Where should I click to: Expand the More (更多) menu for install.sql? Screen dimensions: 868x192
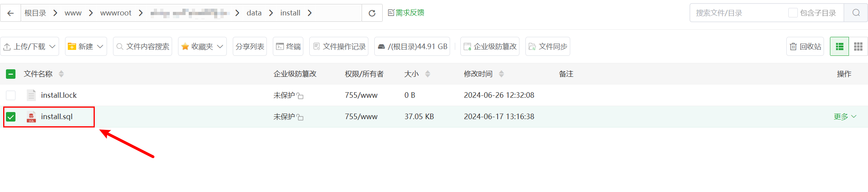(x=845, y=117)
